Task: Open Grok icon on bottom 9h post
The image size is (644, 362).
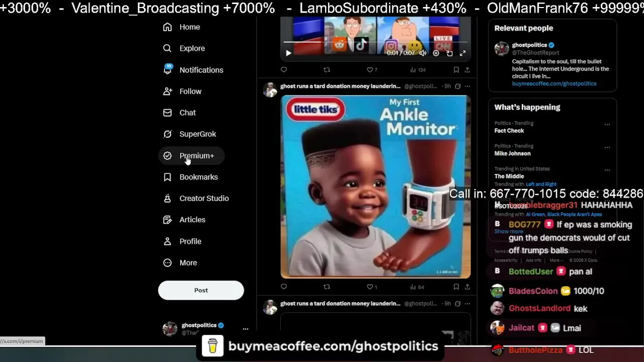Action: (x=457, y=304)
